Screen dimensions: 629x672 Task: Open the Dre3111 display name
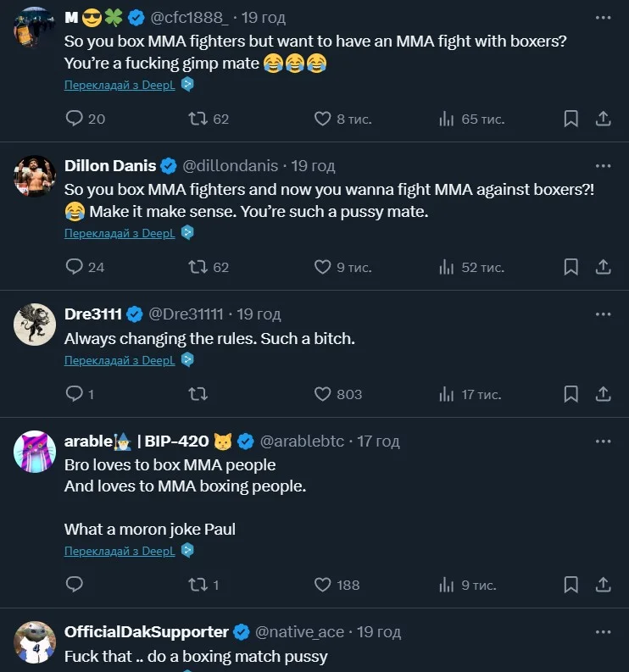[93, 314]
